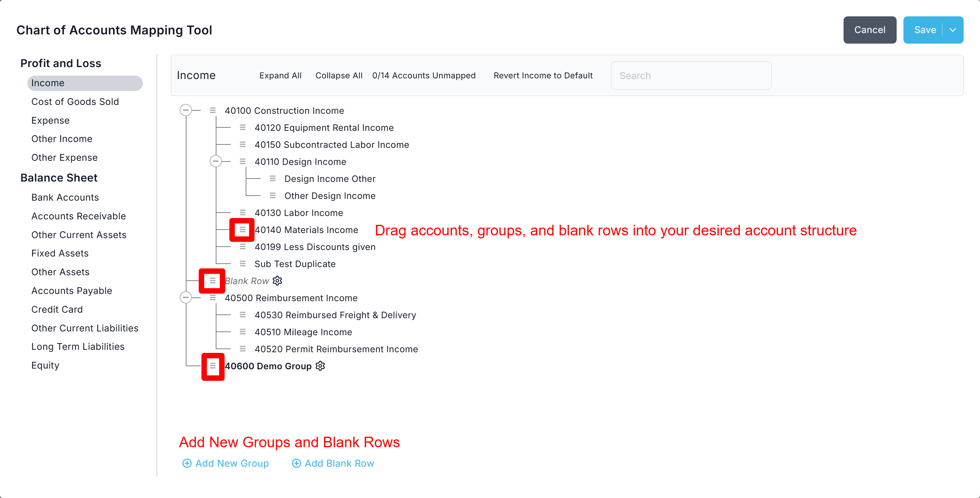Click the drag handle beside Other Design Income

272,196
